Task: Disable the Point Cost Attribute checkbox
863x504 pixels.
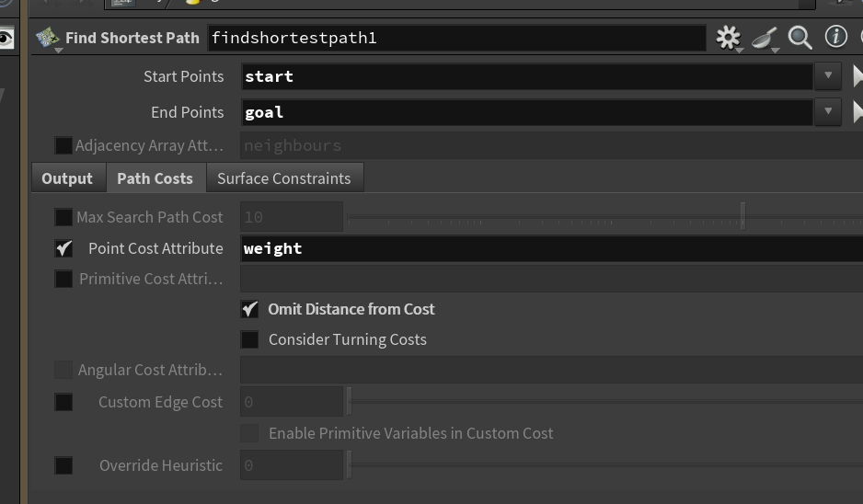Action: pos(63,248)
